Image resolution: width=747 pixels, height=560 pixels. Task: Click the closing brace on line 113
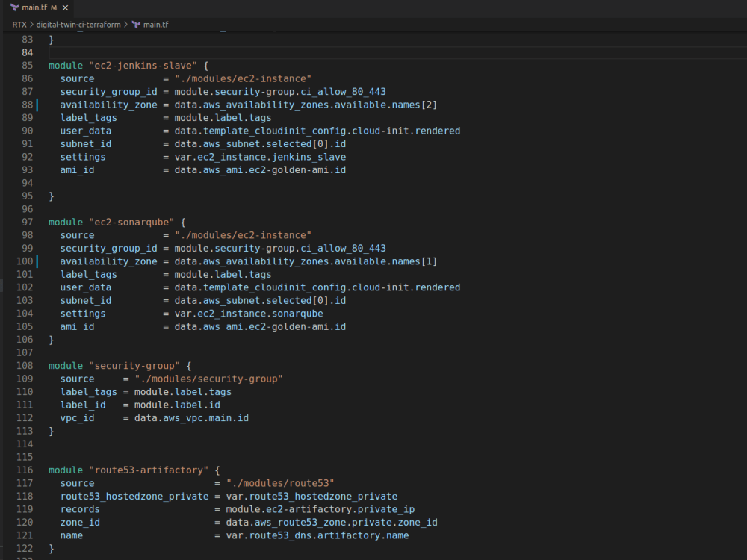pos(51,431)
